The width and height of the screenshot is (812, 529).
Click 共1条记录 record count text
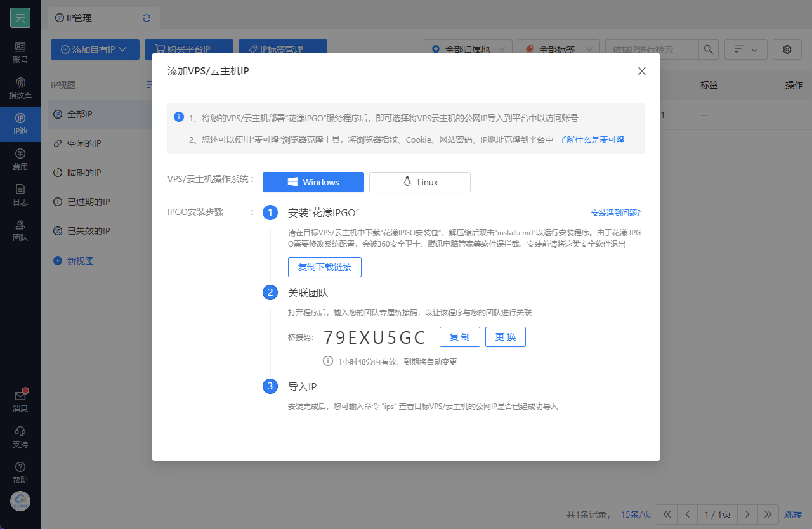click(x=588, y=514)
